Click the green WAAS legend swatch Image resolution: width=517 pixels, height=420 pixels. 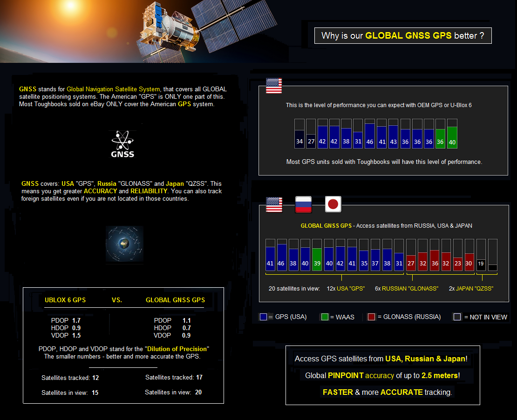325,317
